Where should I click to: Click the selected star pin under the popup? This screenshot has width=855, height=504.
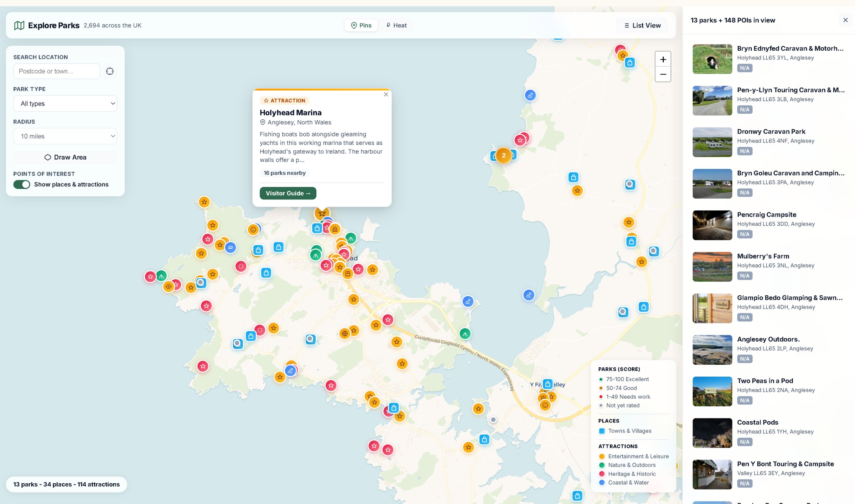[x=322, y=213]
